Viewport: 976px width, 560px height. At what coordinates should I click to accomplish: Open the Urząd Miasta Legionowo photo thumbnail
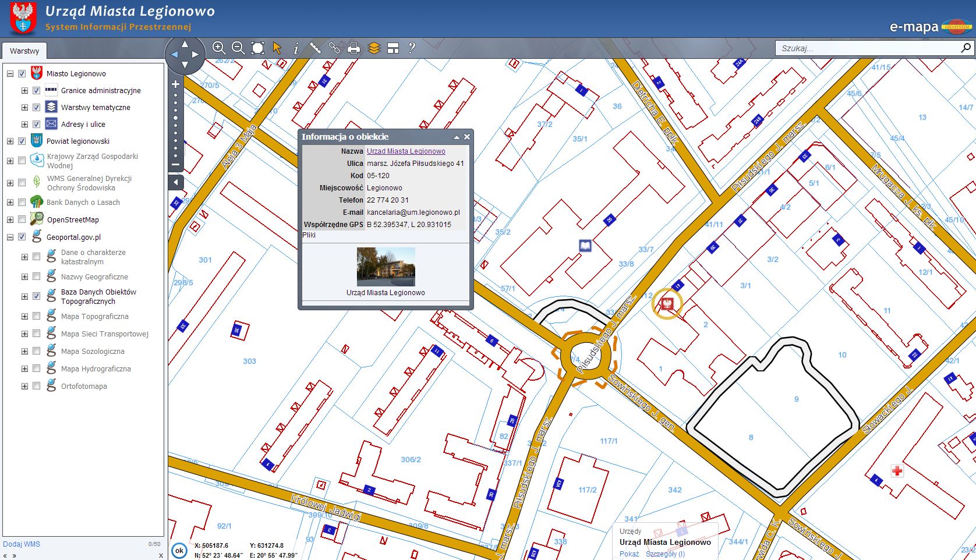pyautogui.click(x=386, y=267)
